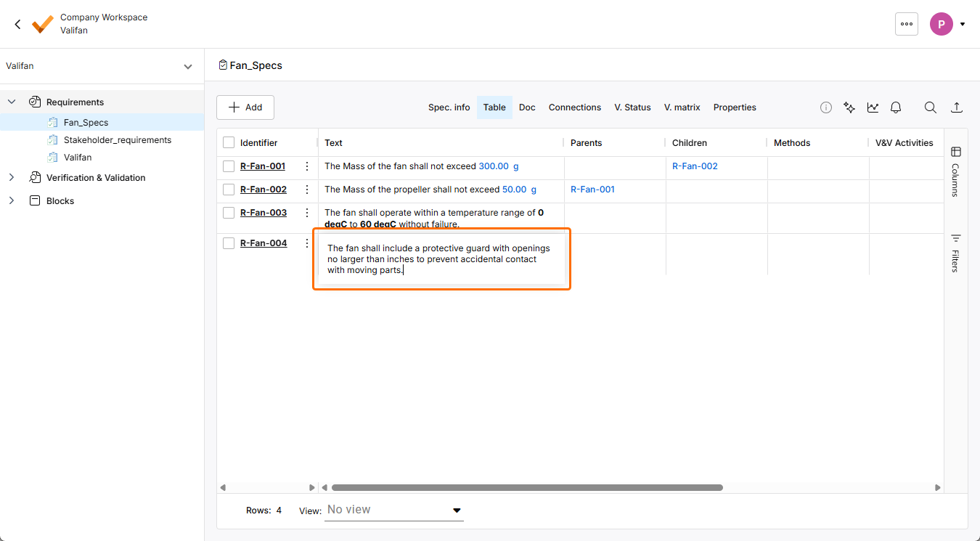Check the R-Fan-002 row checkbox
The height and width of the screenshot is (541, 980).
229,190
